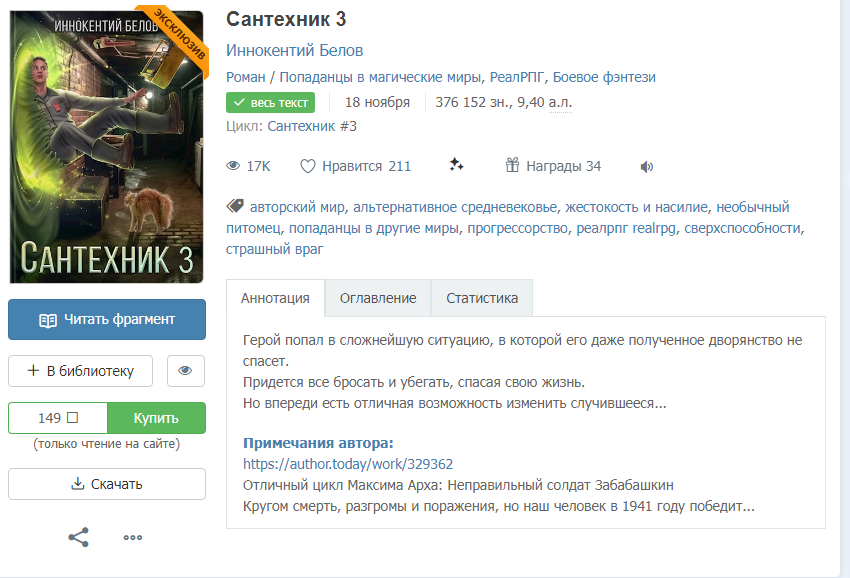Open the author.today/work/329362 link
This screenshot has width=850, height=578.
pyautogui.click(x=348, y=464)
